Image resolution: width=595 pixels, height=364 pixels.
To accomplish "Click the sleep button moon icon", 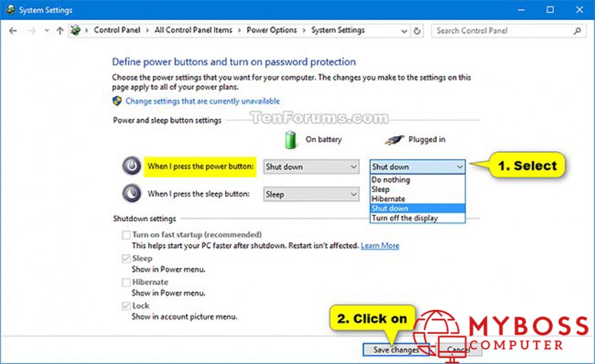I will coord(131,193).
